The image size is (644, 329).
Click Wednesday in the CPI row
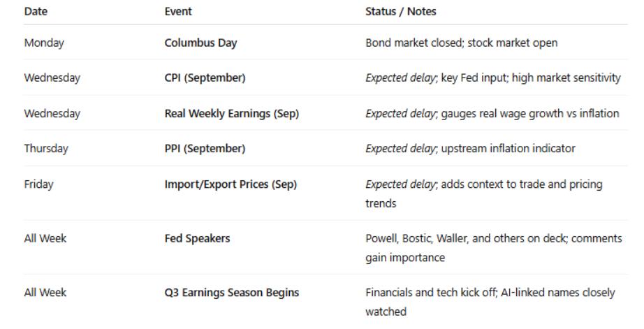click(52, 78)
